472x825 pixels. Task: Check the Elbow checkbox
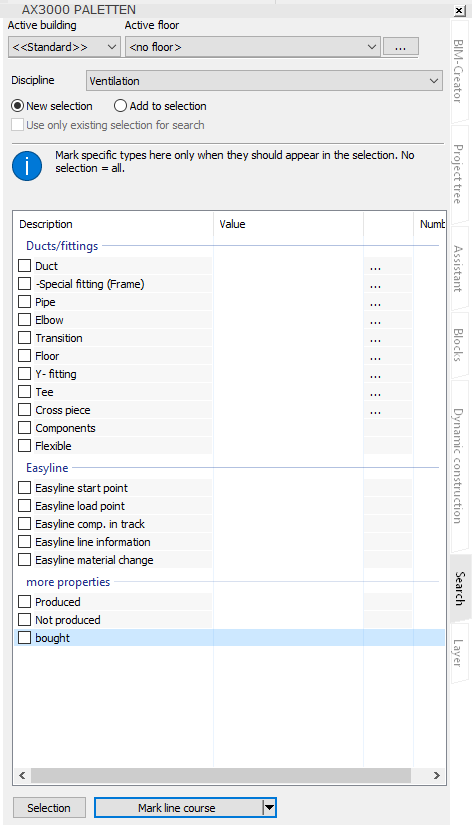[25, 320]
